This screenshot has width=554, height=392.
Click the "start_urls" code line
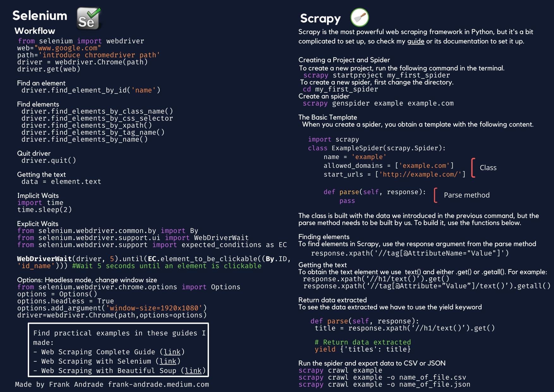pos(395,175)
